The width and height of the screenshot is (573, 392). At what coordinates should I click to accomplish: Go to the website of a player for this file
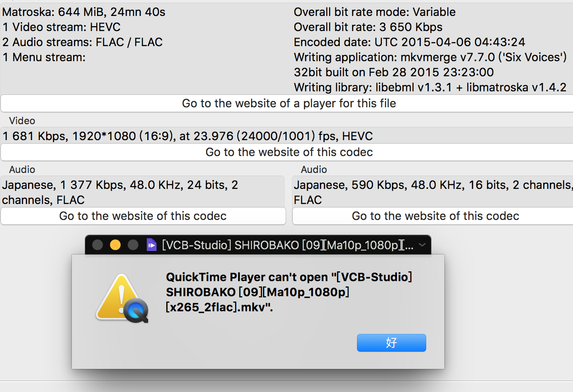point(289,103)
